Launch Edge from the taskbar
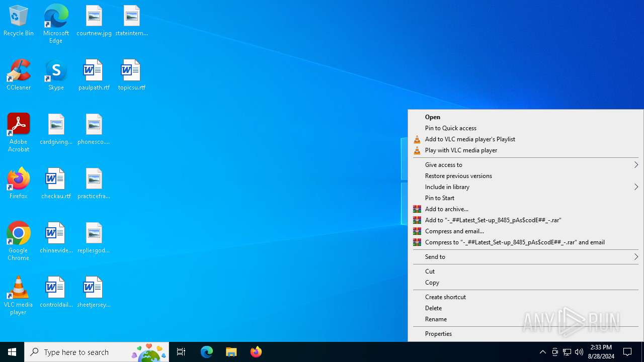Viewport: 644px width, 362px height. tap(207, 352)
